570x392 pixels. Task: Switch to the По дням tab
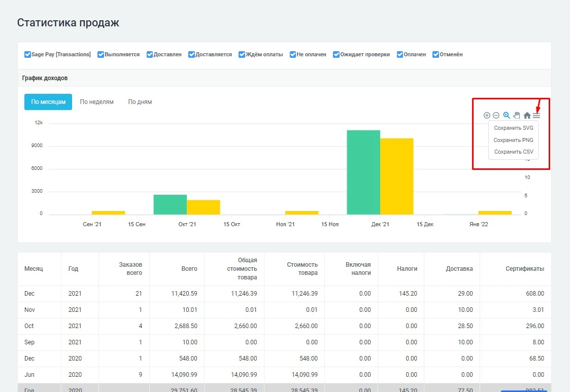[140, 102]
